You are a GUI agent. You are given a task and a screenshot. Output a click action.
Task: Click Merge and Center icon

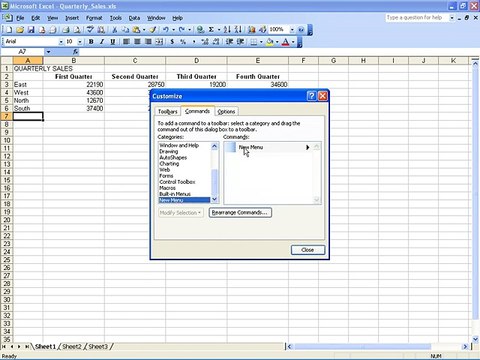click(159, 42)
